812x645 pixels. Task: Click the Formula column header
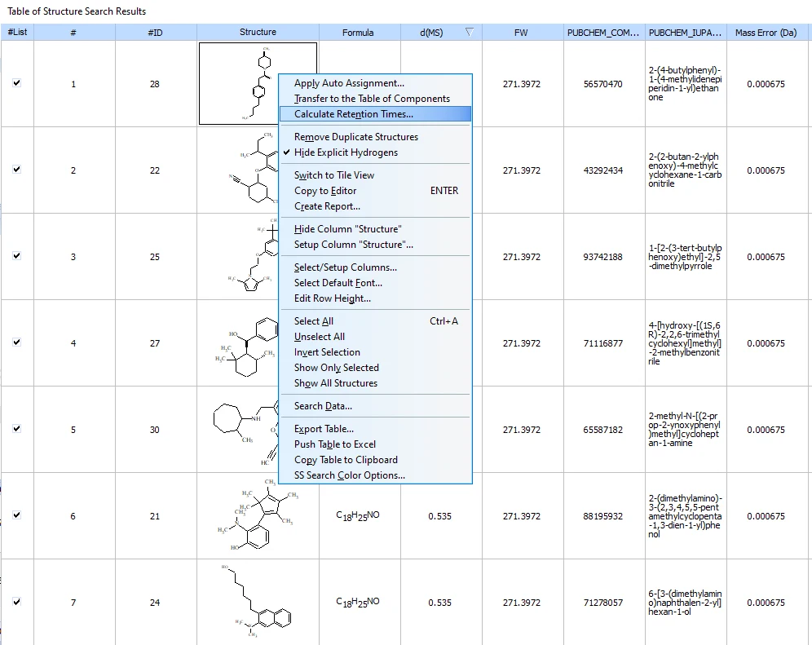tap(358, 32)
